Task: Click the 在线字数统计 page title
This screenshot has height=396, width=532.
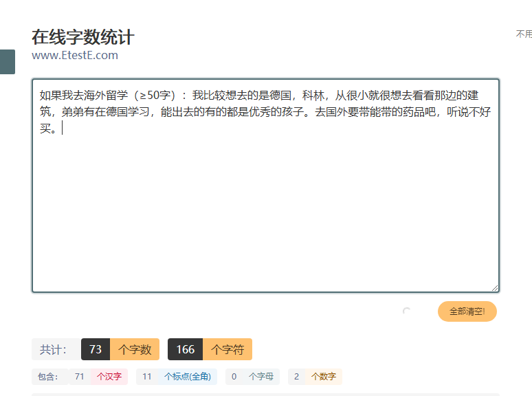Action: (82, 36)
